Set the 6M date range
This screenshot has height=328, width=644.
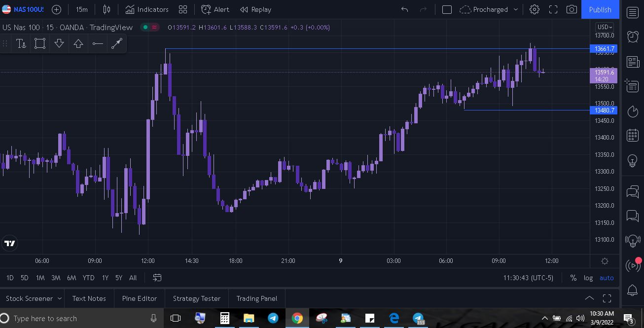[72, 278]
